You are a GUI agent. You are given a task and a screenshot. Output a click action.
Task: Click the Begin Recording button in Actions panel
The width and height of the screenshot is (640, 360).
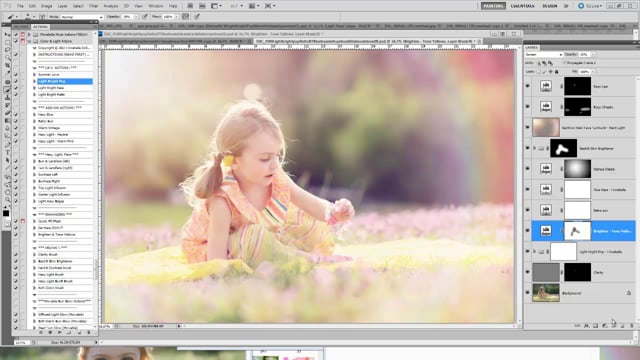[x=50, y=333]
